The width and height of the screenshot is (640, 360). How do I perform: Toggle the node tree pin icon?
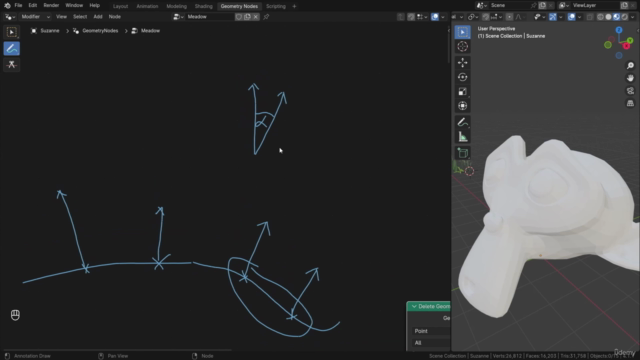(x=266, y=17)
